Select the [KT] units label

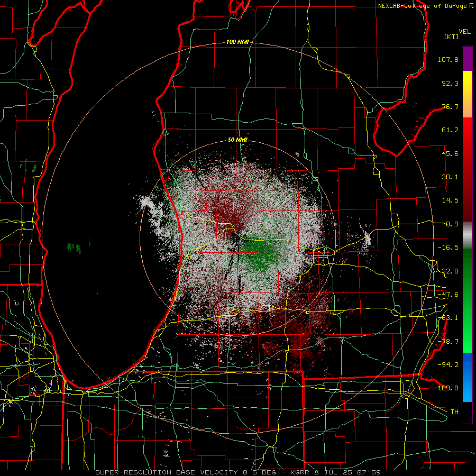[451, 36]
